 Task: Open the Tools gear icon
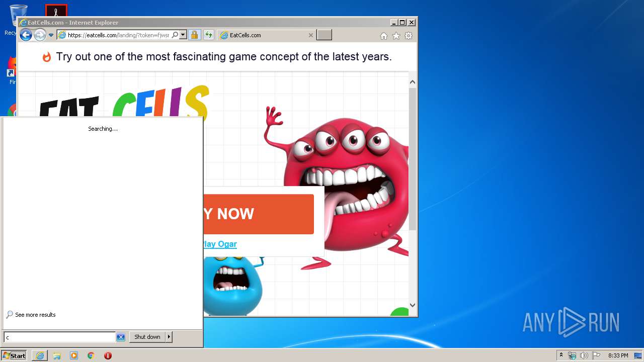[x=409, y=36]
